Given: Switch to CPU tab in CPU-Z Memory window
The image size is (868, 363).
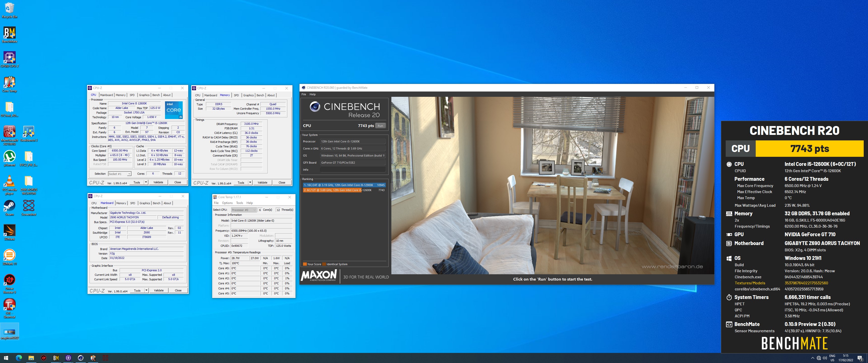Looking at the screenshot, I should click(198, 95).
